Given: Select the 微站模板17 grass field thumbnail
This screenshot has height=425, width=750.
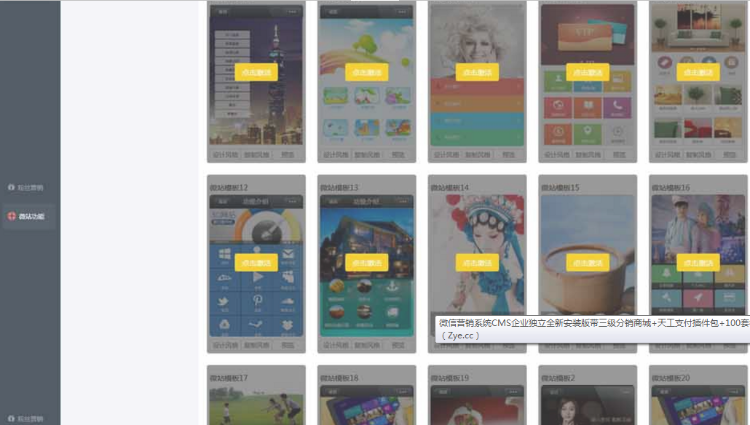Looking at the screenshot, I should 256,405.
